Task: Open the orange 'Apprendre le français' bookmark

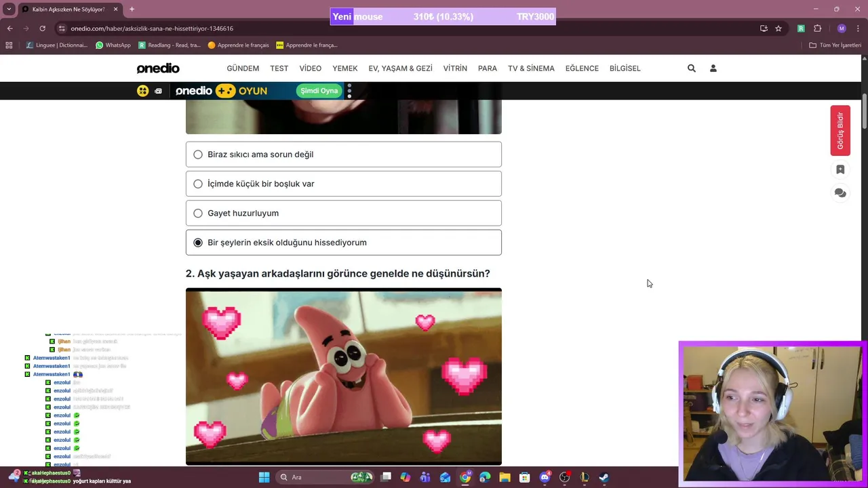Action: coord(239,45)
